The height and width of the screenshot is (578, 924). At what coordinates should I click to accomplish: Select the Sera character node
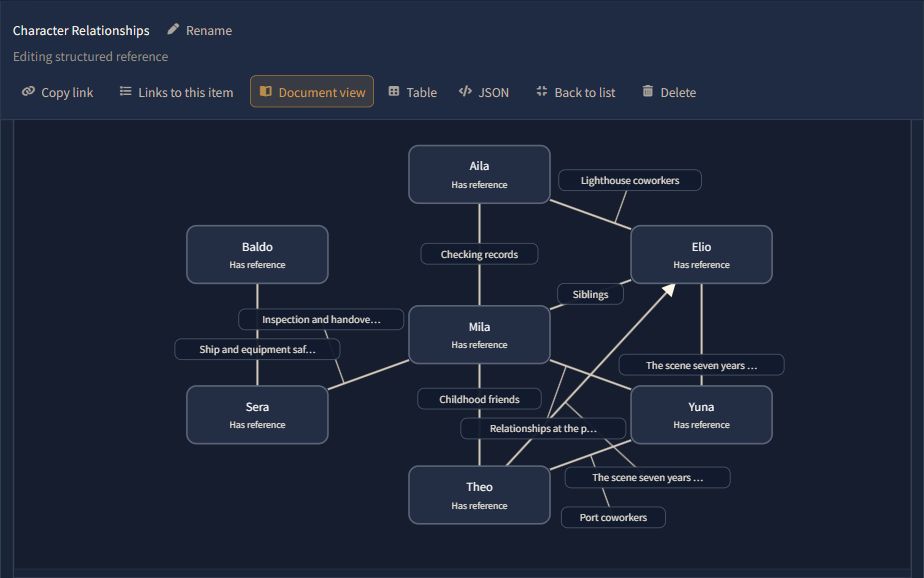tap(257, 415)
